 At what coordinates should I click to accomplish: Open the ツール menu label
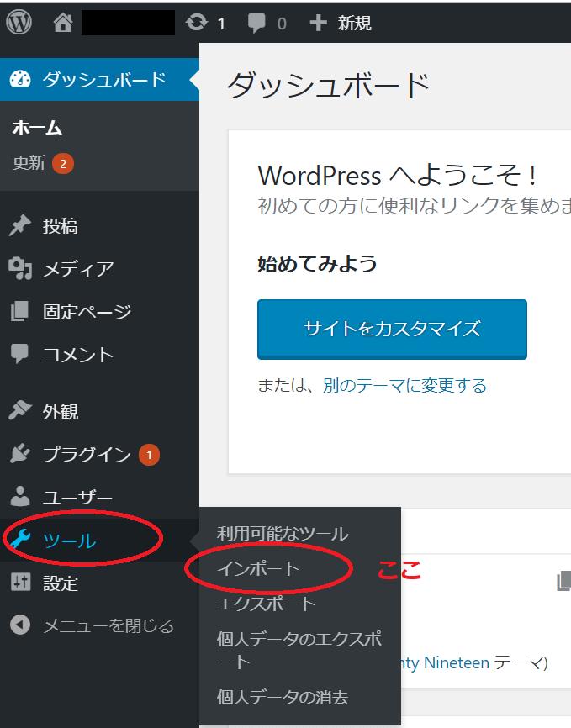pyautogui.click(x=69, y=541)
